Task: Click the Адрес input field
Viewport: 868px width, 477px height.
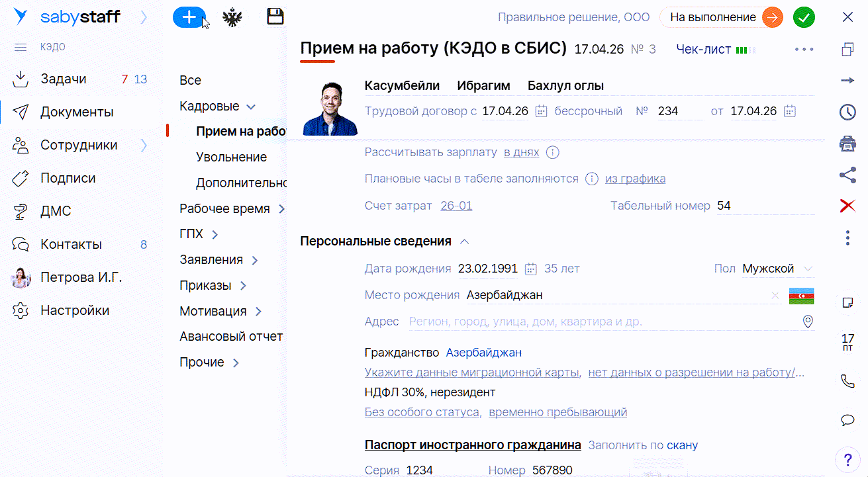Action: [596, 322]
